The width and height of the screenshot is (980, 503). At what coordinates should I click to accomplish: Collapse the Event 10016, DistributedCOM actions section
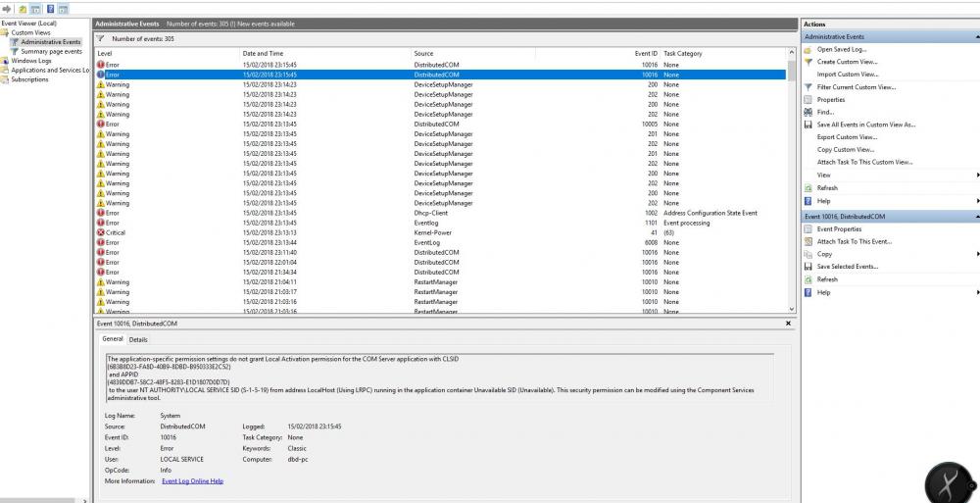pyautogui.click(x=977, y=217)
